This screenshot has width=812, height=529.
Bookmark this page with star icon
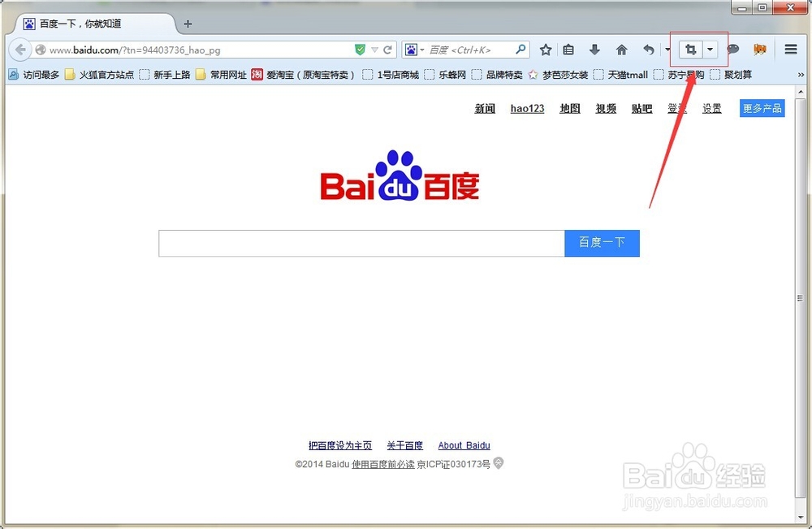click(x=546, y=50)
